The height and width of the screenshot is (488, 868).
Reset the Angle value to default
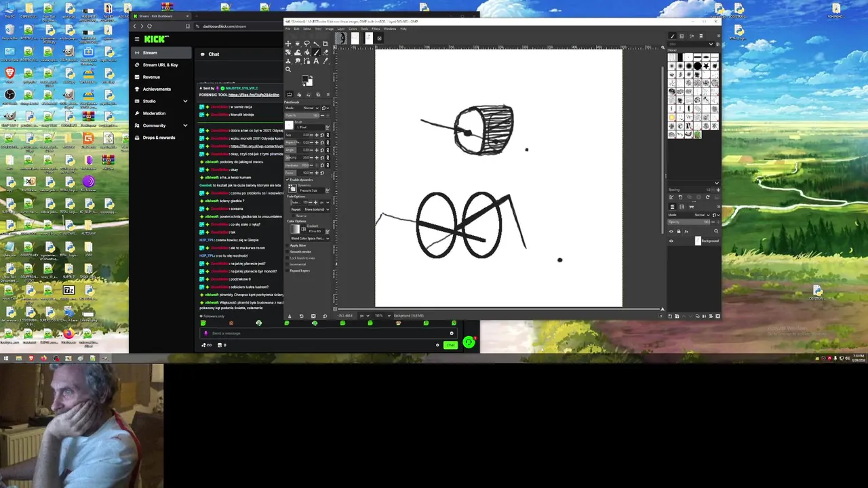pyautogui.click(x=322, y=150)
